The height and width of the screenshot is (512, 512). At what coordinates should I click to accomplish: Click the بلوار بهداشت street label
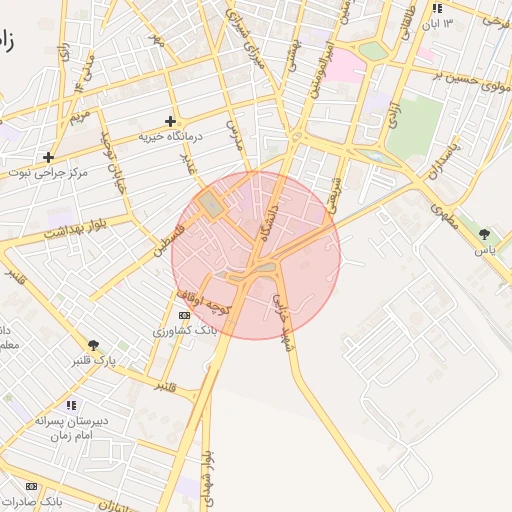coord(75,229)
